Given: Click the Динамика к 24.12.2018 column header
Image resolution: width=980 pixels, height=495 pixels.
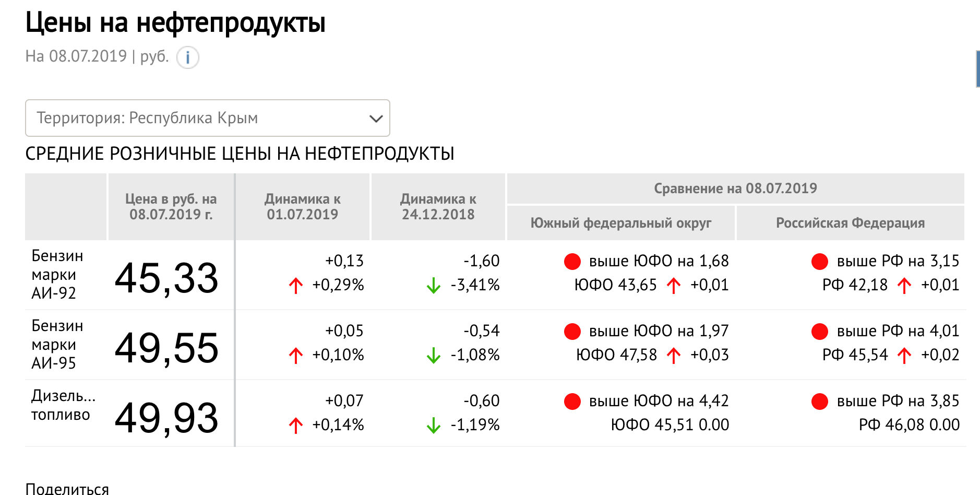Looking at the screenshot, I should coord(438,207).
